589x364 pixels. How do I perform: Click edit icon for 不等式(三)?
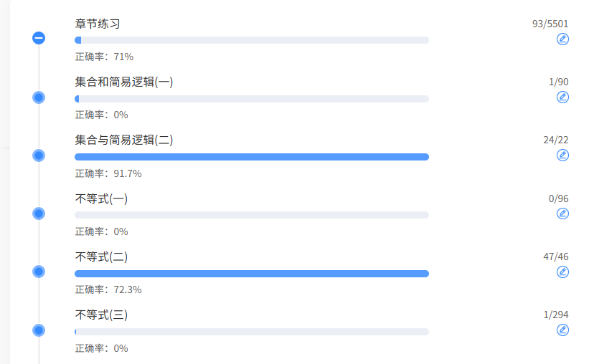pyautogui.click(x=562, y=330)
